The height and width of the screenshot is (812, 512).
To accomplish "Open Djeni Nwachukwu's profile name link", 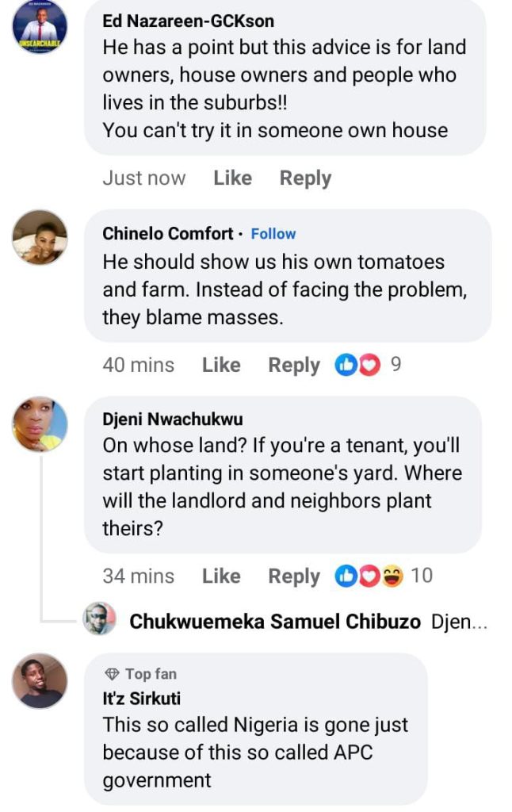I will point(173,419).
